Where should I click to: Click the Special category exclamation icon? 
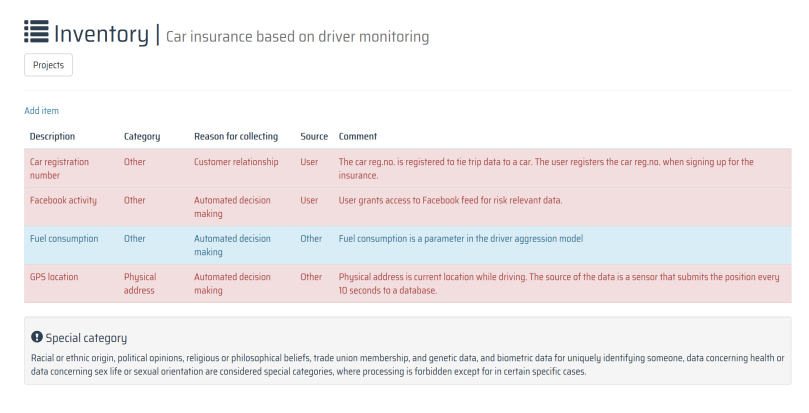coord(37,338)
